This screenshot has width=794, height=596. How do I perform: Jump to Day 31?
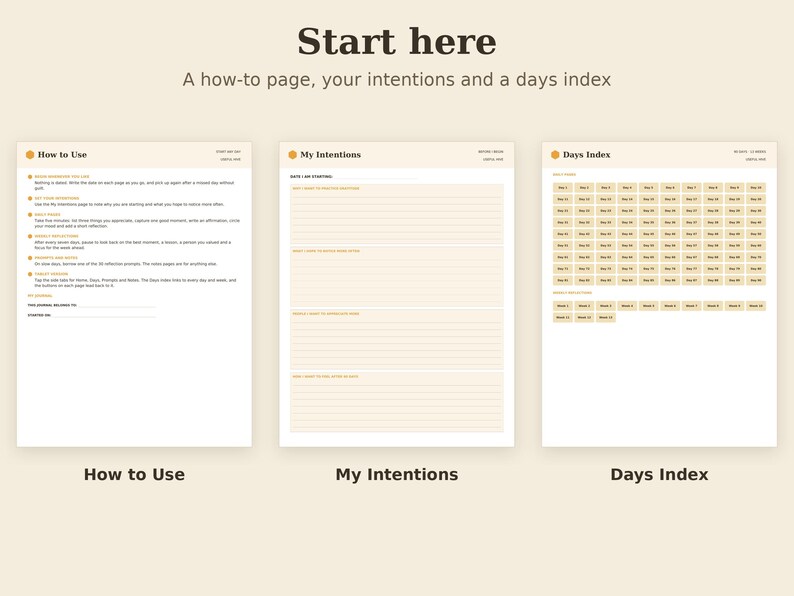[x=563, y=222]
